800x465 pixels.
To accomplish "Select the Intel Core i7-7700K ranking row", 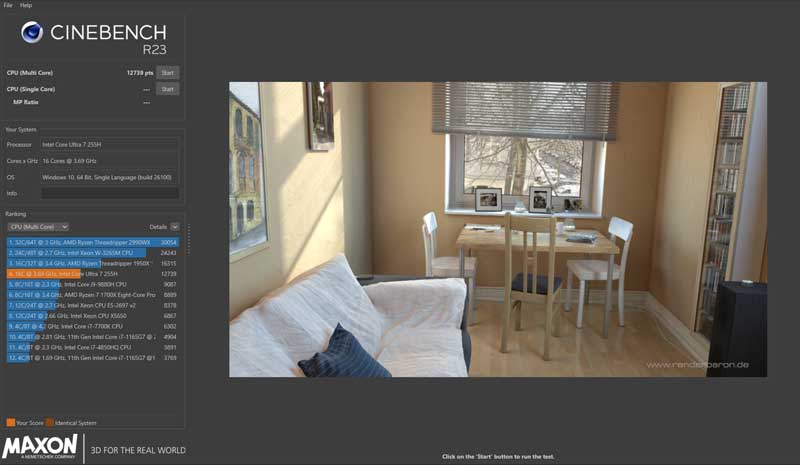I will pos(92,326).
